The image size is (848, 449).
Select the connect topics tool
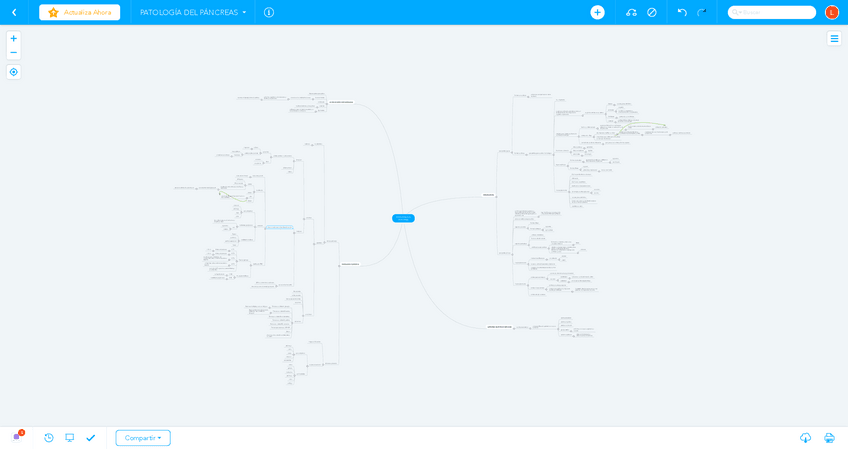(x=631, y=12)
